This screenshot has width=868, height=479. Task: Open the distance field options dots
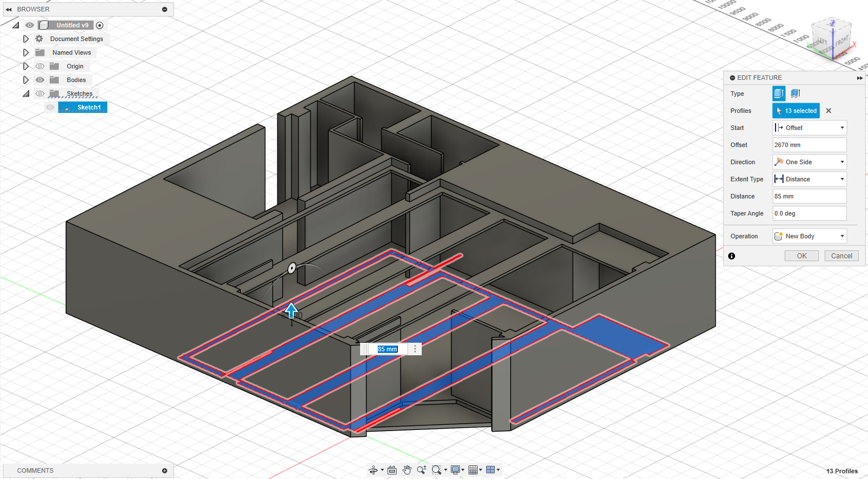tap(415, 349)
